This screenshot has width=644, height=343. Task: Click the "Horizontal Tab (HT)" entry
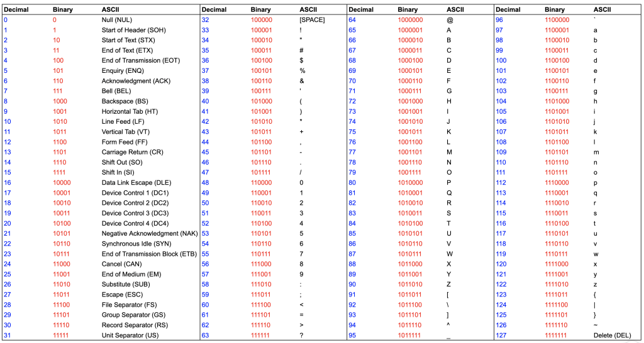click(x=130, y=111)
